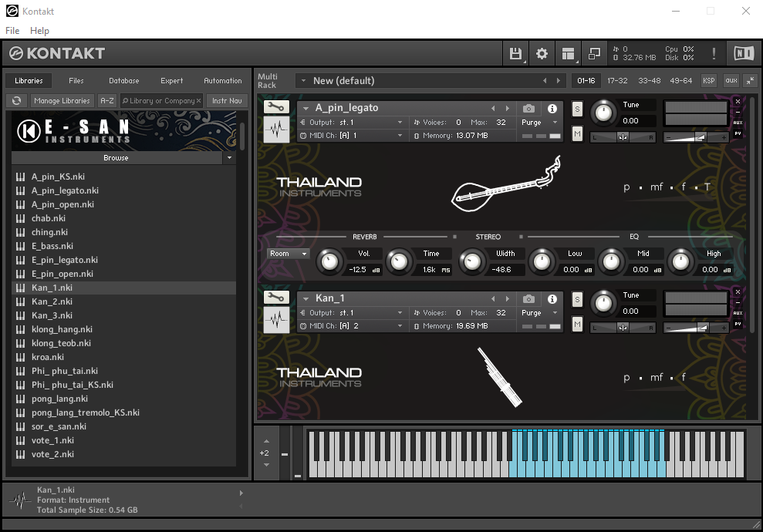Click the save/load disk icon

(x=515, y=53)
